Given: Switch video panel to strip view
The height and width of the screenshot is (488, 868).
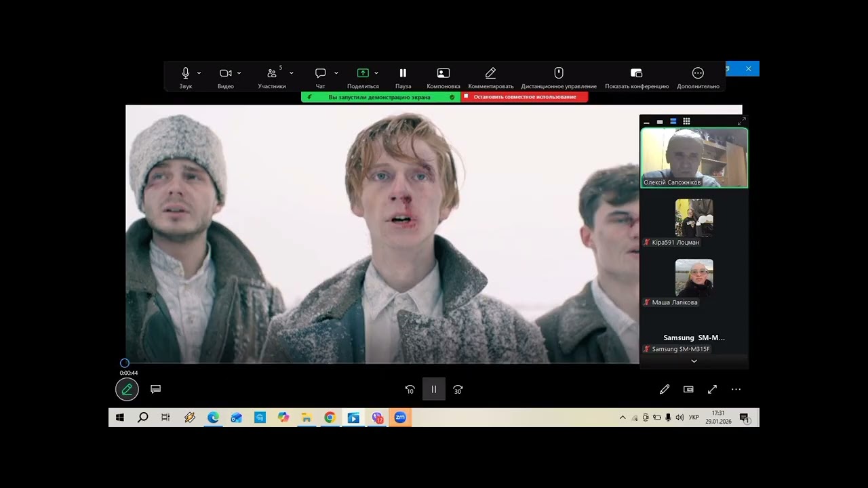Looking at the screenshot, I should click(x=673, y=122).
